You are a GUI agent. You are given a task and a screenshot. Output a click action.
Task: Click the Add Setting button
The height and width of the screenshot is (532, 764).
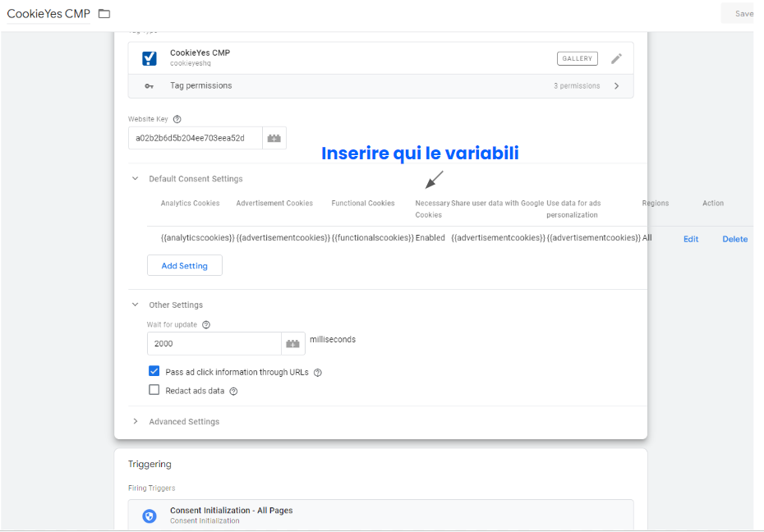click(184, 265)
